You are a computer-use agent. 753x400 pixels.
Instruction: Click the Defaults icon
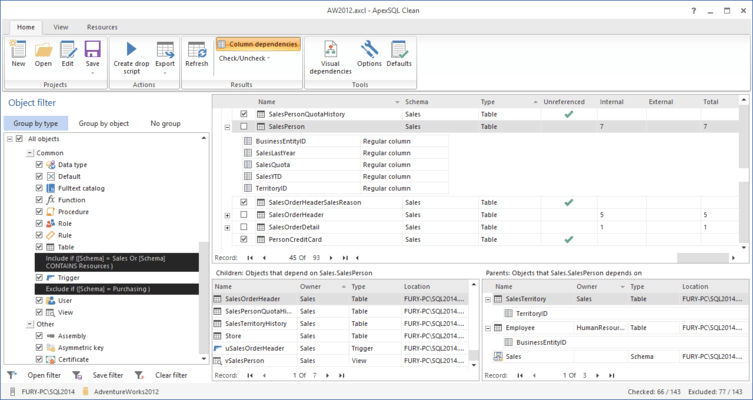(399, 49)
